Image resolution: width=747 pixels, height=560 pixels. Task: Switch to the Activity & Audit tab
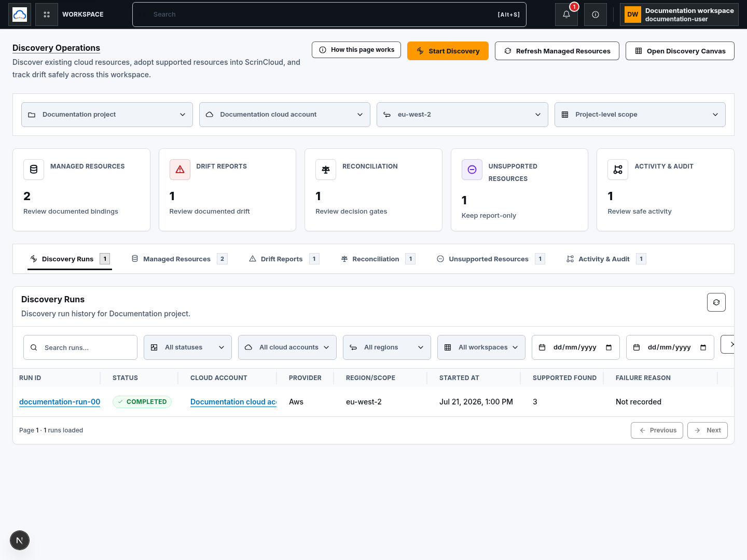point(606,259)
